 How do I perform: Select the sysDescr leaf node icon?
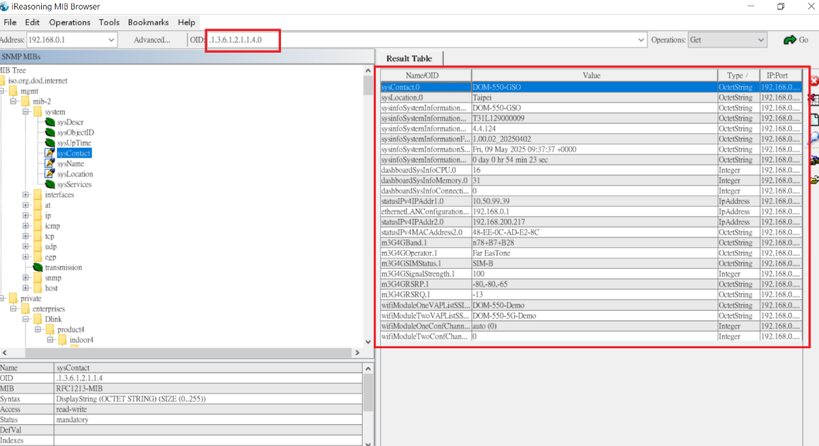49,122
